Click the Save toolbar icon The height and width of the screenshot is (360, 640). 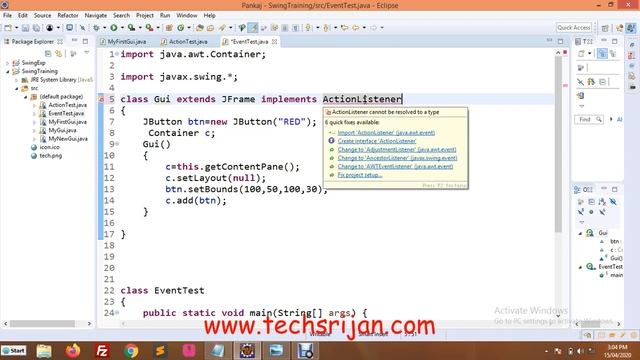[25, 28]
